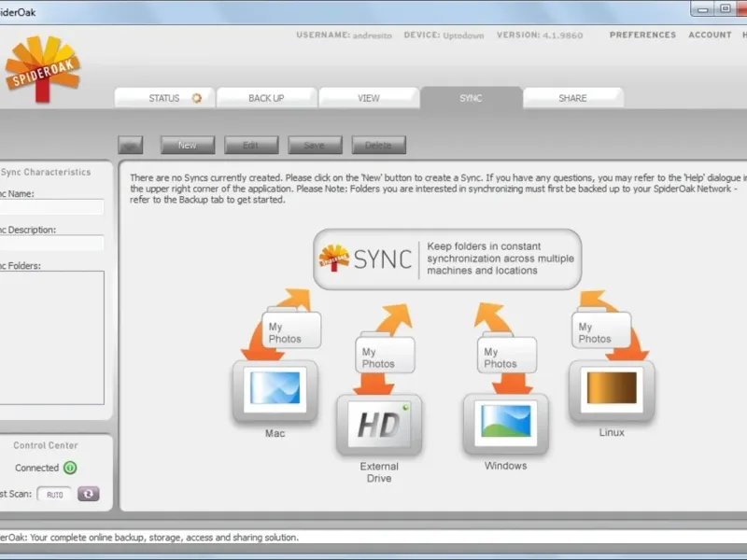The height and width of the screenshot is (560, 747).
Task: Click the Mac label text
Action: [275, 433]
